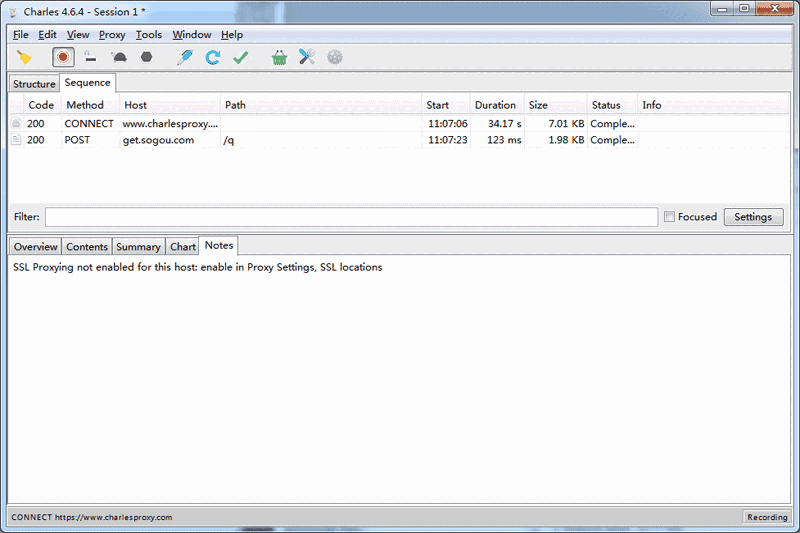Clear the session with the broom icon

coord(24,58)
